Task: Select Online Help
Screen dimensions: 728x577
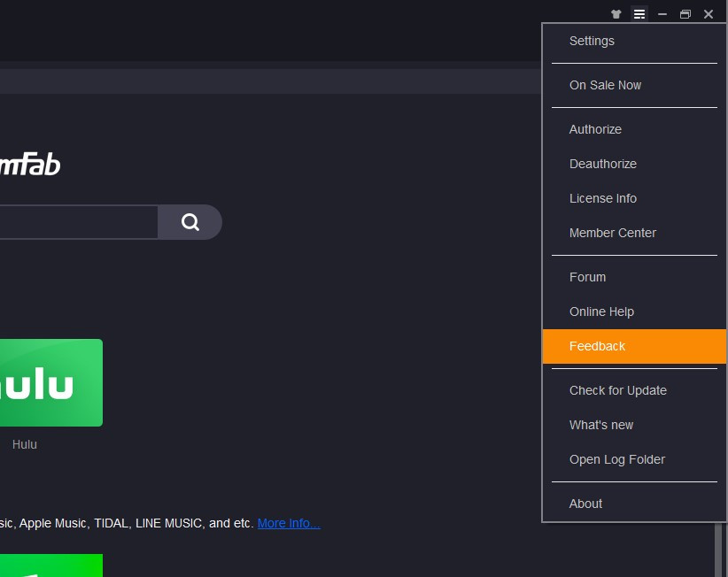Action: pyautogui.click(x=601, y=312)
